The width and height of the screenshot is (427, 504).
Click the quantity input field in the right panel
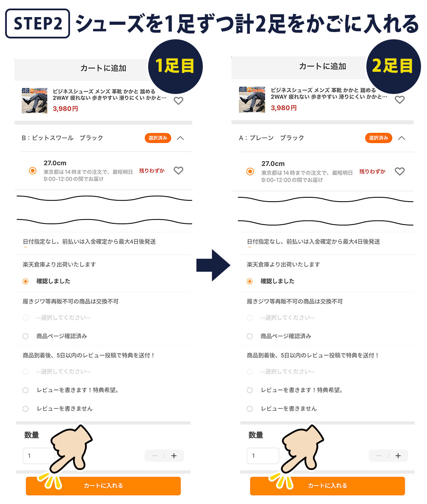[x=263, y=456]
